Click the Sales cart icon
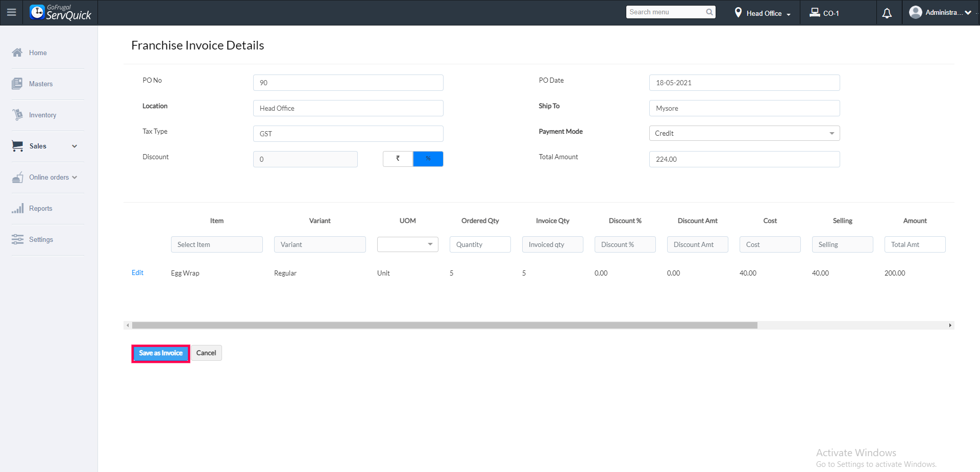This screenshot has height=472, width=980. tap(17, 146)
